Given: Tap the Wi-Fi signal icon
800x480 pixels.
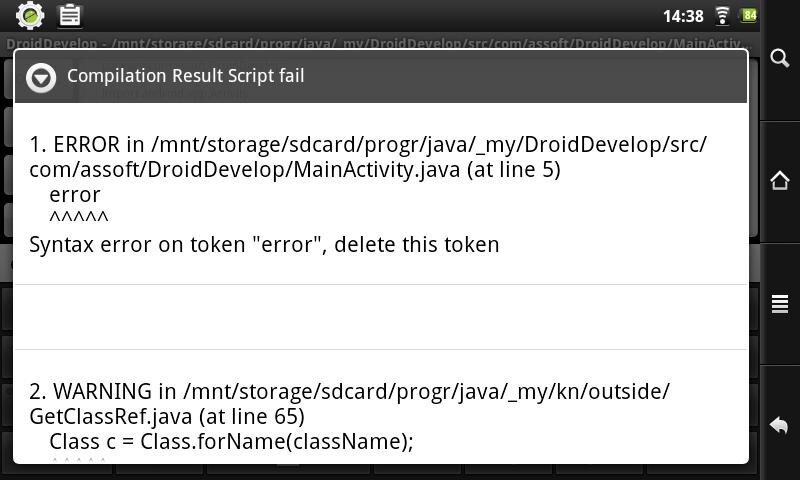Looking at the screenshot, I should point(722,16).
